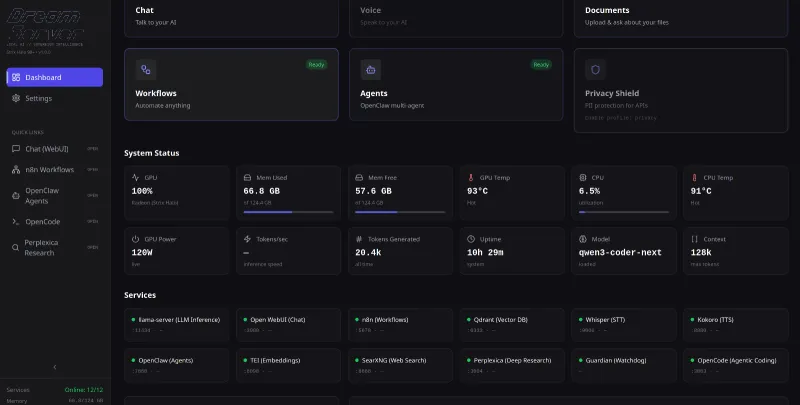Open Settings in the sidebar

[55, 98]
